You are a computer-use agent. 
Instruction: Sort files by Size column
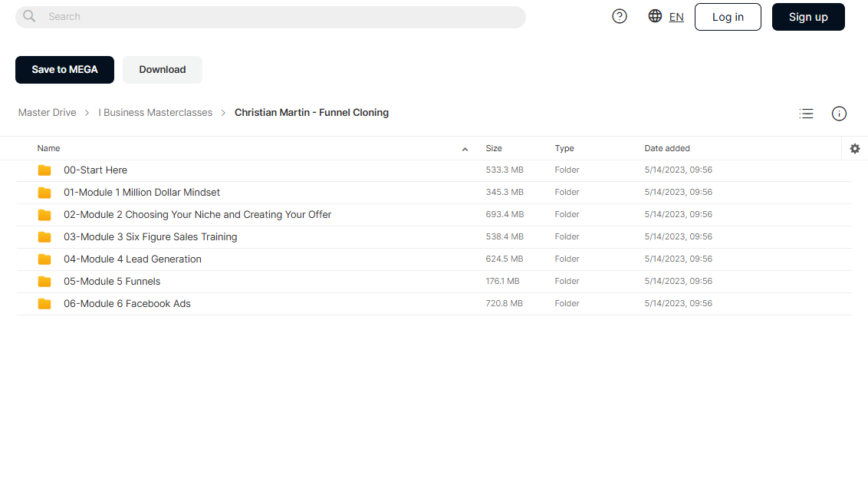[494, 148]
